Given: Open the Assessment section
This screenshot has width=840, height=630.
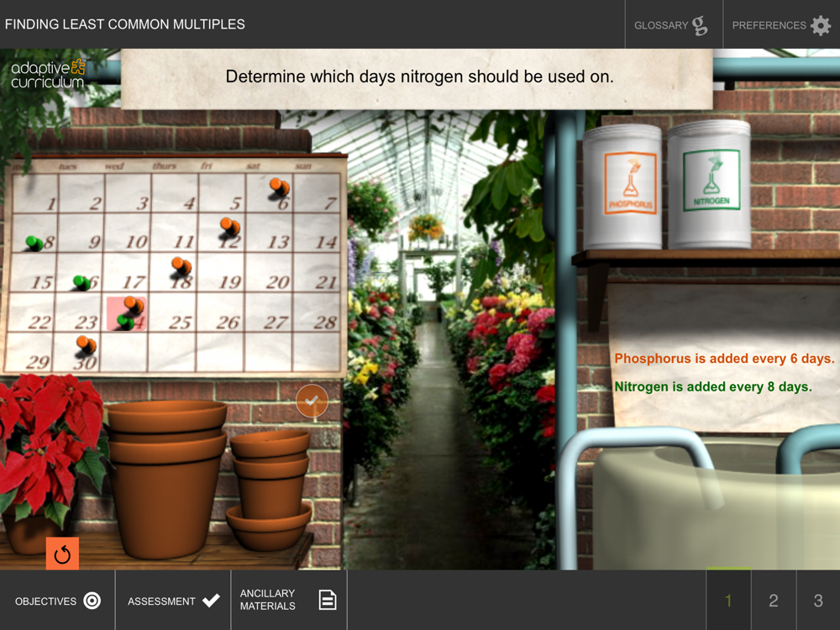Looking at the screenshot, I should (x=173, y=601).
